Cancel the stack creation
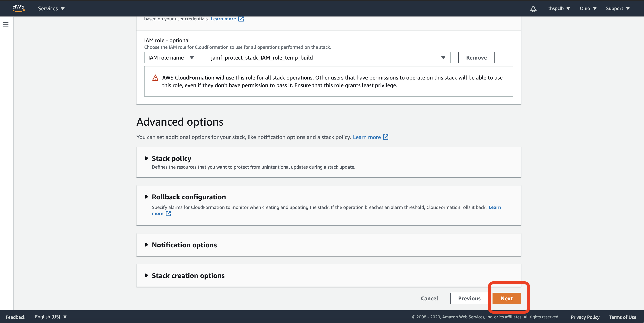The height and width of the screenshot is (323, 644). [x=429, y=299]
